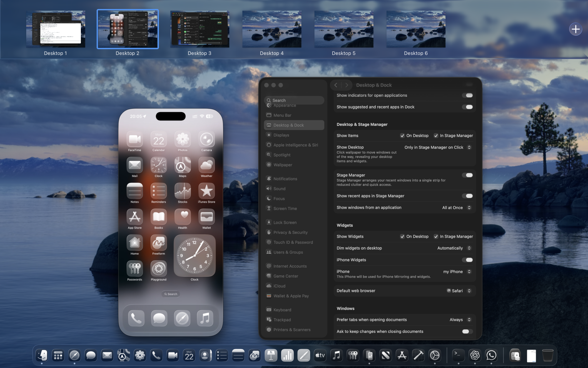Screen dimensions: 588x368
Task: Select Trackpad in the Settings sidebar
Action: point(294,320)
